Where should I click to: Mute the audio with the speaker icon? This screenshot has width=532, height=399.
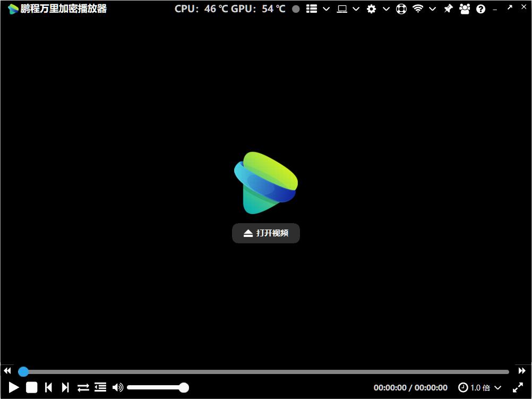click(x=118, y=387)
